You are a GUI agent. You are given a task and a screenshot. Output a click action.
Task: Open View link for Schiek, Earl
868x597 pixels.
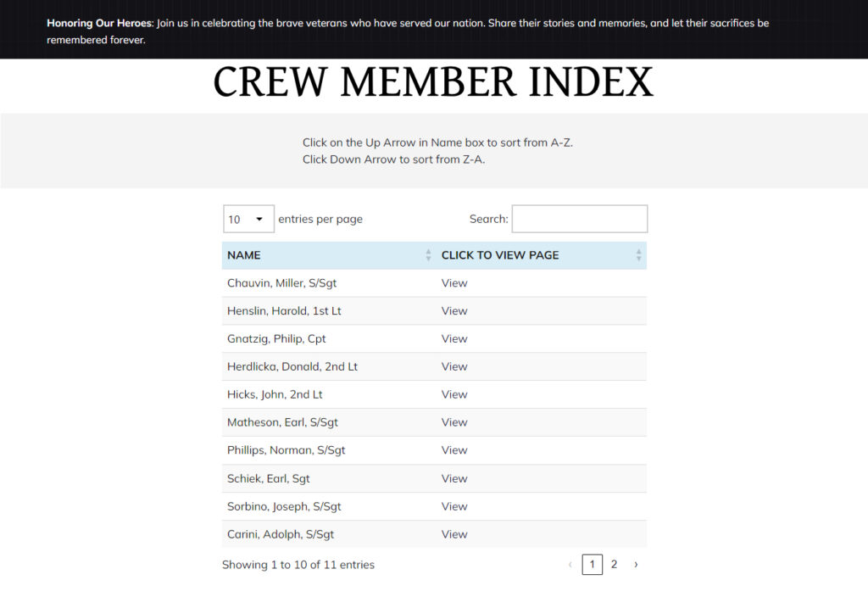(x=454, y=478)
